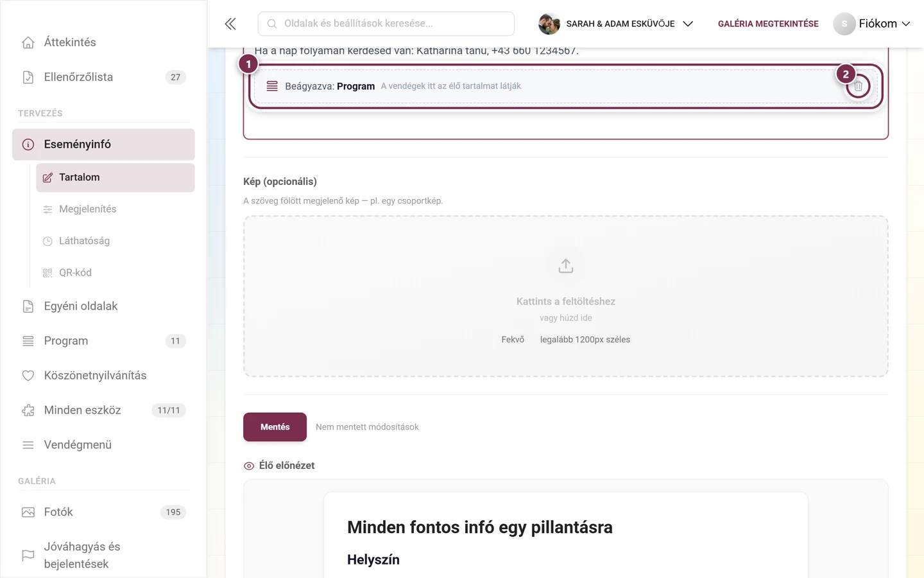Image resolution: width=924 pixels, height=578 pixels.
Task: Click the Fotók picture icon
Action: pyautogui.click(x=28, y=512)
